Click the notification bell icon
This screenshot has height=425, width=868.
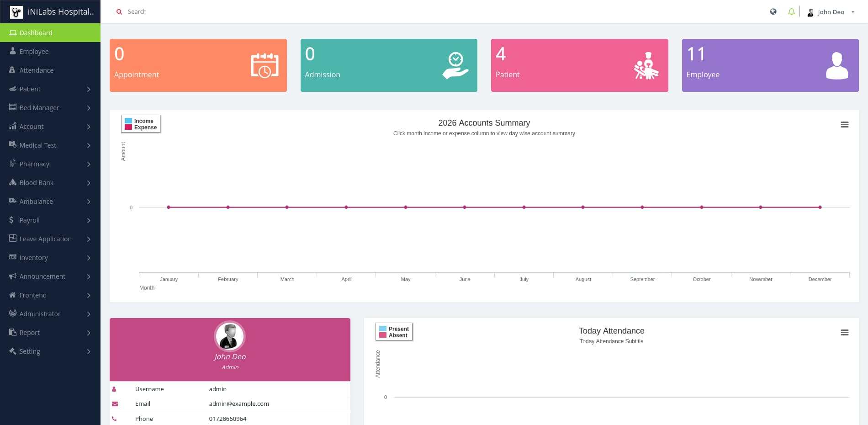pos(791,12)
